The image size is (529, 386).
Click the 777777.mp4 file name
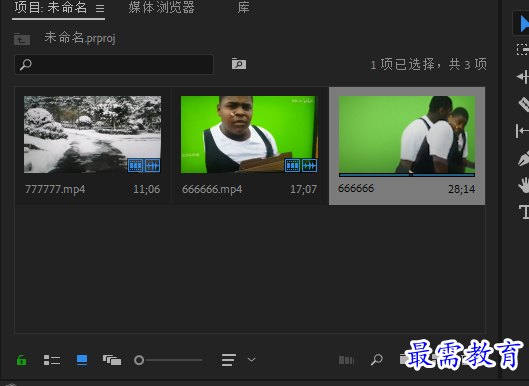click(55, 189)
